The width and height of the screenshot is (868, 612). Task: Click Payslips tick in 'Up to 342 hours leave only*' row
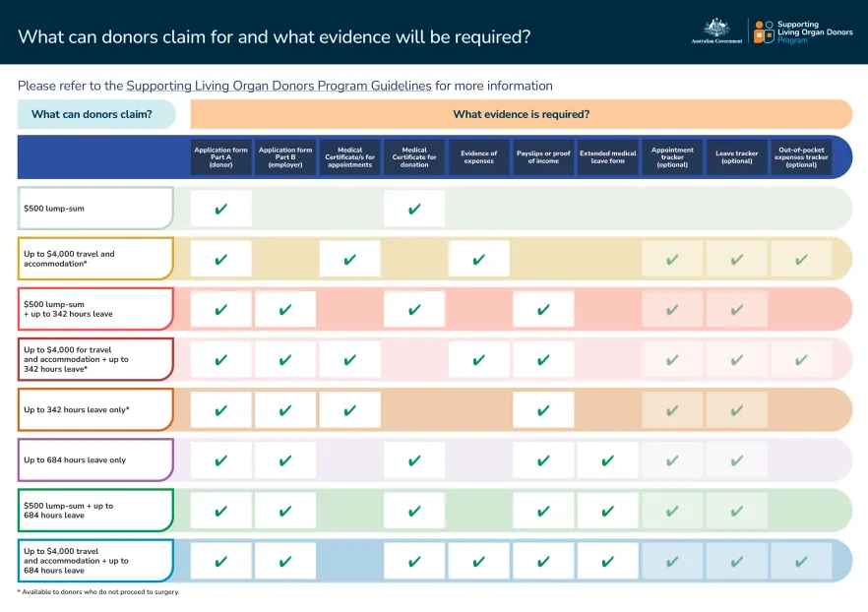click(x=543, y=409)
